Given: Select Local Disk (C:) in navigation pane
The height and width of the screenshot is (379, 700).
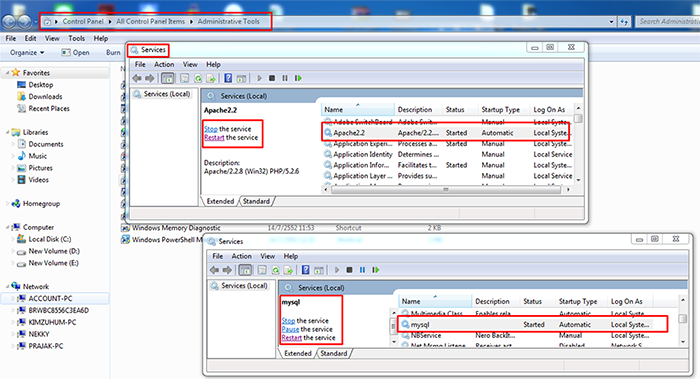Looking at the screenshot, I should (45, 239).
